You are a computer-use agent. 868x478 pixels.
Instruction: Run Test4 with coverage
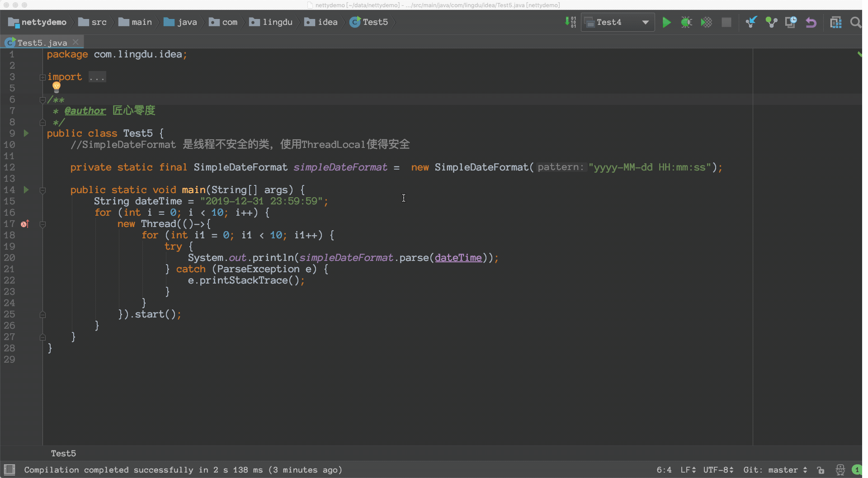(707, 22)
